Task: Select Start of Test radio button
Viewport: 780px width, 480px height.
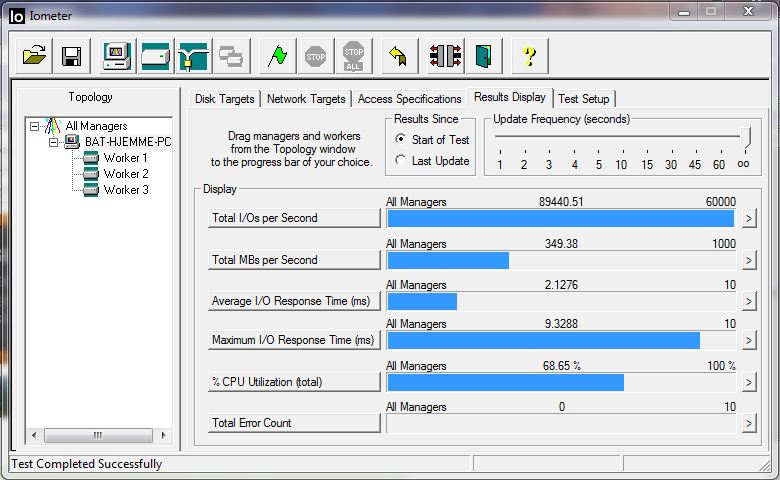Action: [x=400, y=139]
